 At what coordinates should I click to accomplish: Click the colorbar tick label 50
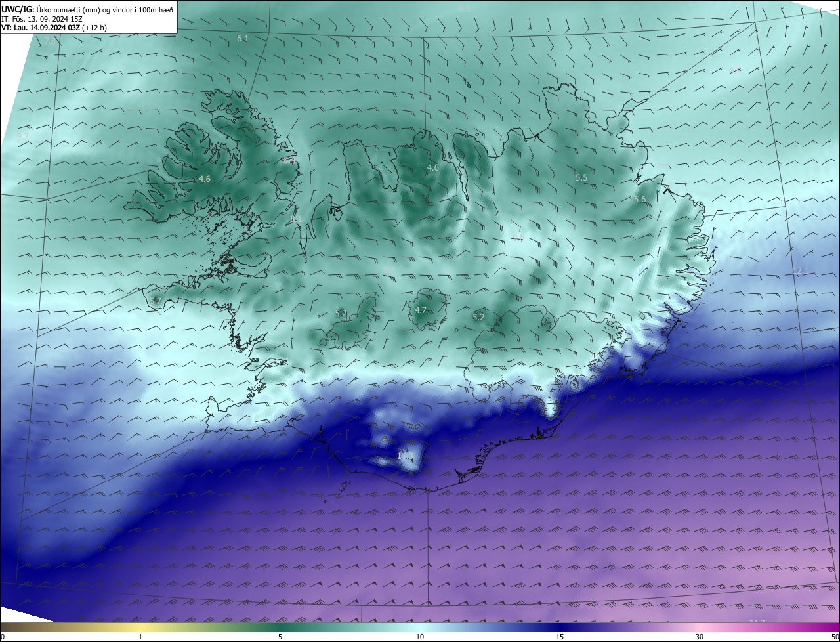[x=835, y=637]
